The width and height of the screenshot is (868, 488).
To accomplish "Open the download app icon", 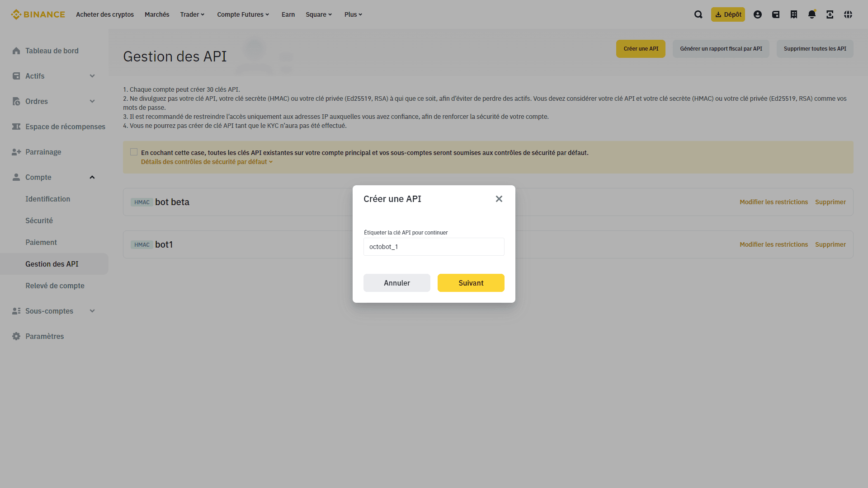I will [830, 14].
